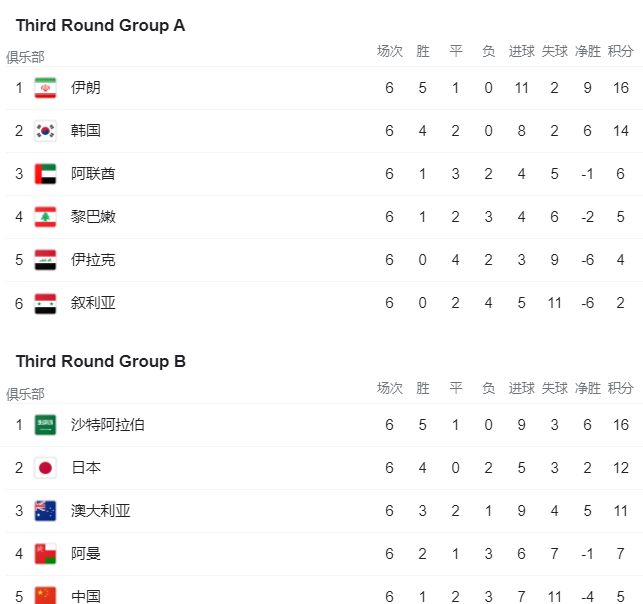Click the Australia flag icon
643x604 pixels.
pos(45,511)
